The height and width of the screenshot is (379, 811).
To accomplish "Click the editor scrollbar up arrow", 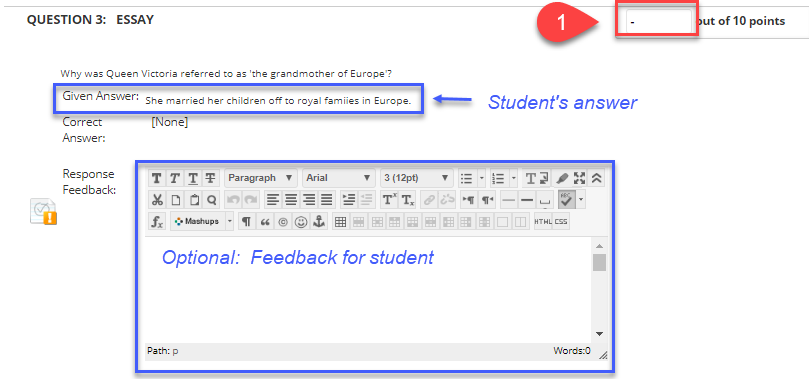I will pyautogui.click(x=599, y=246).
